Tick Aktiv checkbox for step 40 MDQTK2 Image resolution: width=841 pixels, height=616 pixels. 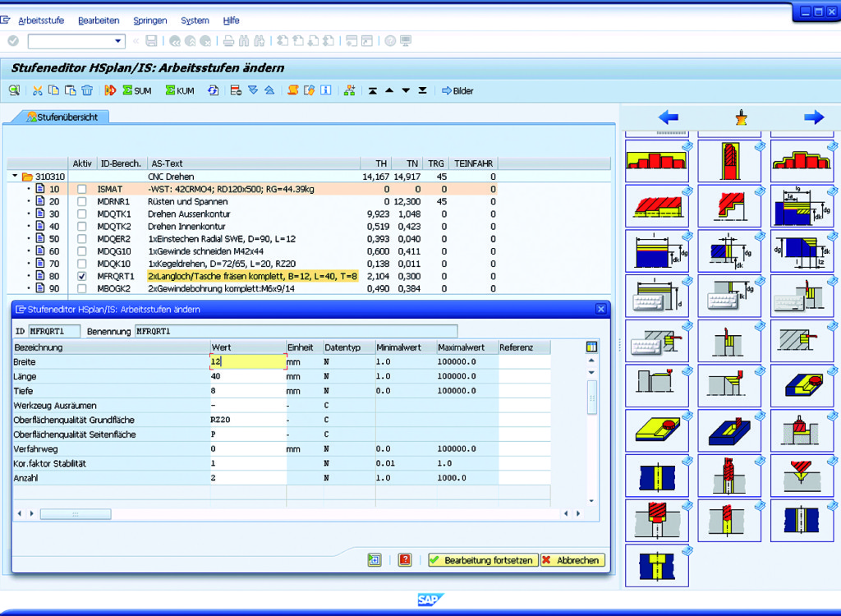point(81,227)
